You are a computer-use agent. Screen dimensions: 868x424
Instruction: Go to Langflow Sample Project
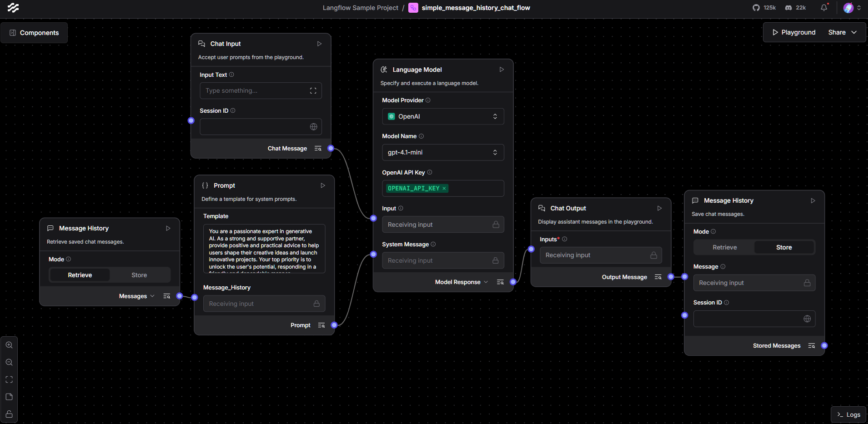(x=360, y=8)
